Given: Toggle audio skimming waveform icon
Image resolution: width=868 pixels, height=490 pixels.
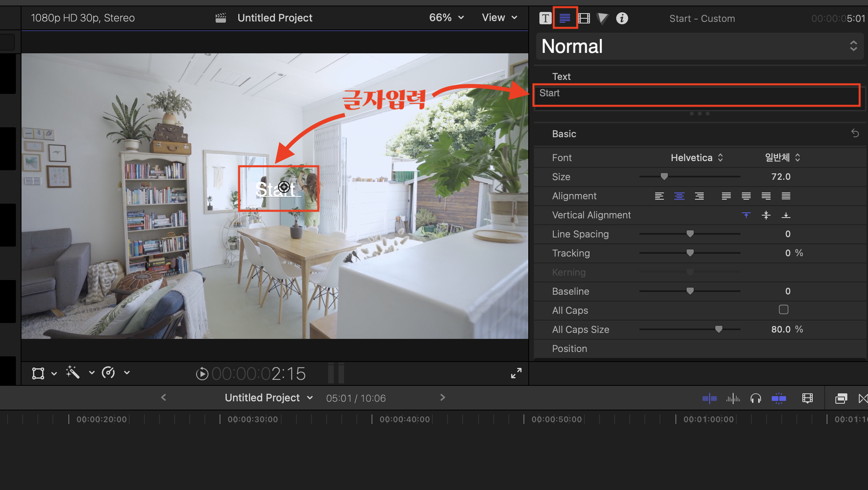Looking at the screenshot, I should coord(733,398).
